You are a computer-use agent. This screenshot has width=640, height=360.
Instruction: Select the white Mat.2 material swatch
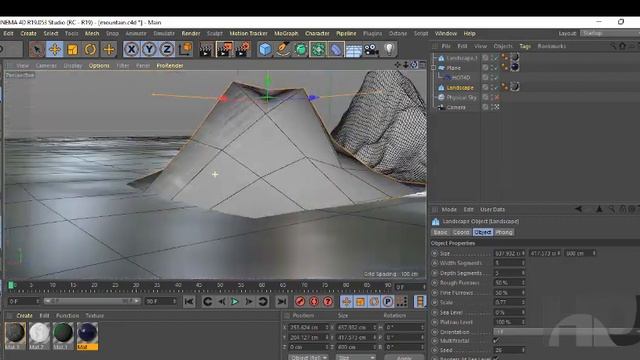pos(39,336)
